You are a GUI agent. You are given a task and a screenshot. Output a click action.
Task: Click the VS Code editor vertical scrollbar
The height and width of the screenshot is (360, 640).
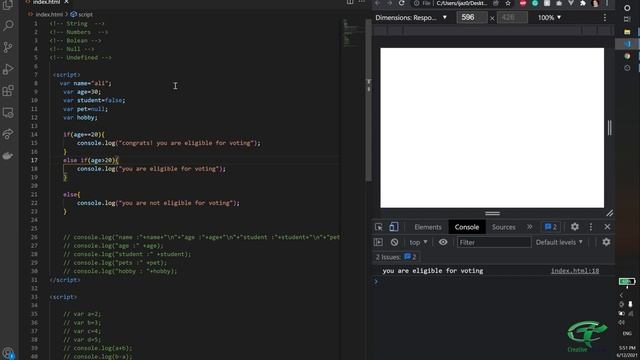click(x=369, y=100)
